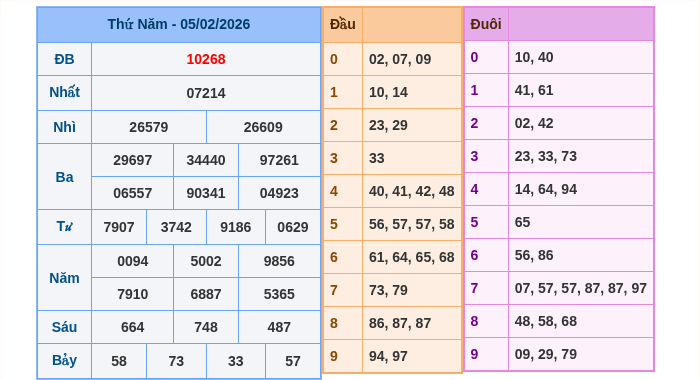This screenshot has width=700, height=380.
Task: Select fifth prize number 5365
Action: (279, 294)
